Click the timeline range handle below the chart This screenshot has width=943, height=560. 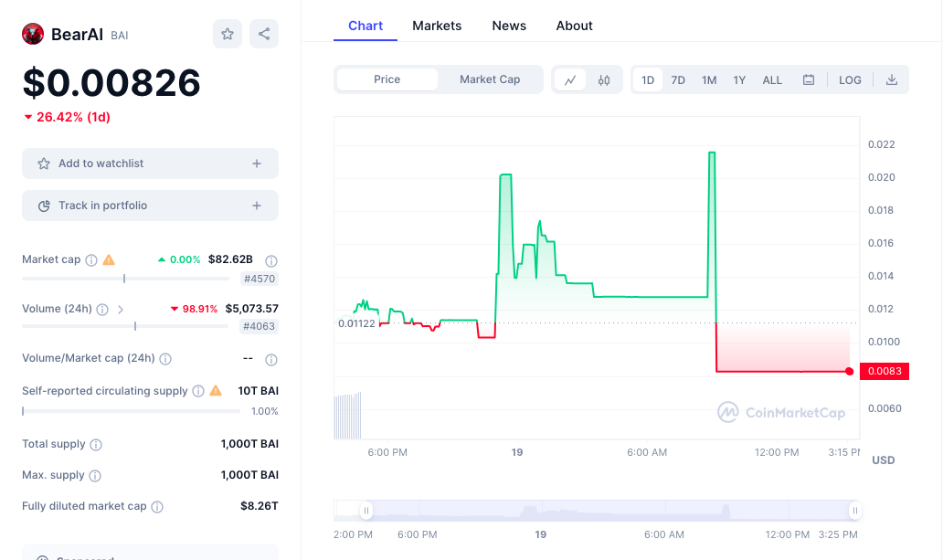coord(366,511)
